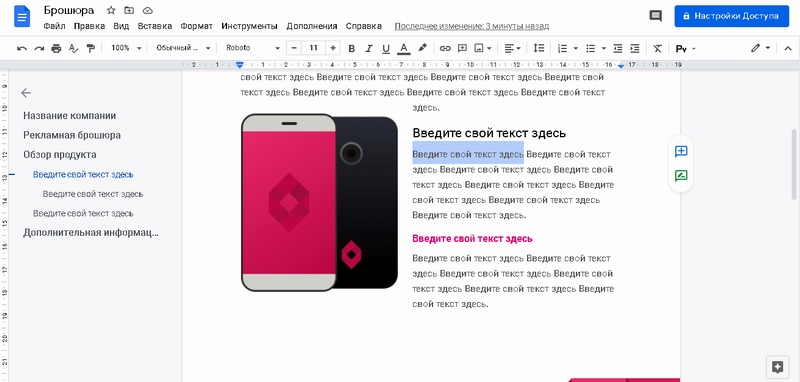Open the paragraph style dropdown
Screen dimensions: 800x382
click(x=183, y=48)
